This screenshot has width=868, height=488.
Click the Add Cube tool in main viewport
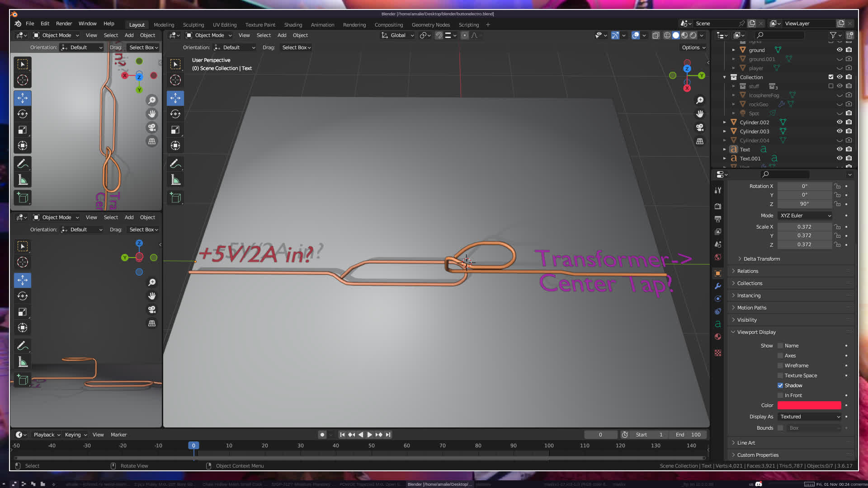point(175,197)
